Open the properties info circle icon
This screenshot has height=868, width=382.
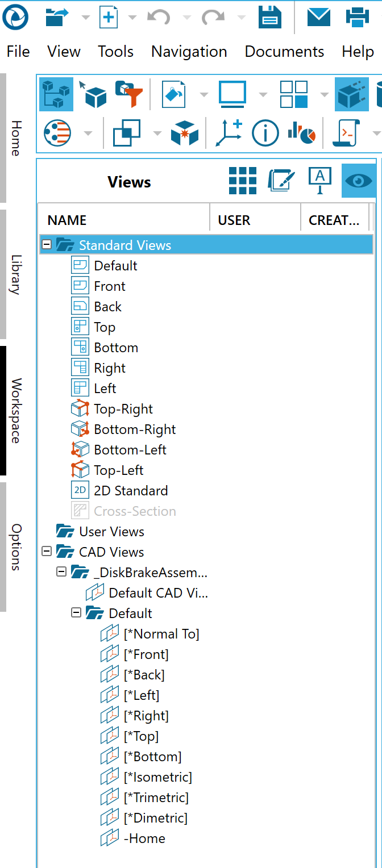265,133
